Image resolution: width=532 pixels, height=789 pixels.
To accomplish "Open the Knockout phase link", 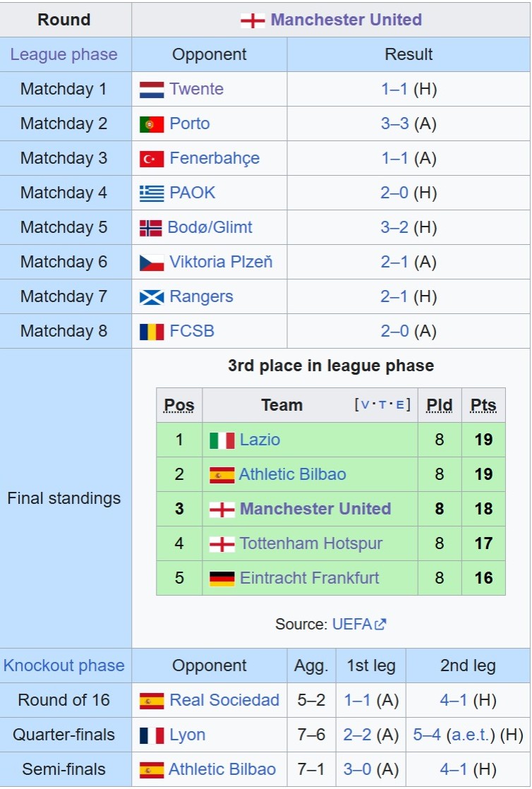I will (x=64, y=665).
